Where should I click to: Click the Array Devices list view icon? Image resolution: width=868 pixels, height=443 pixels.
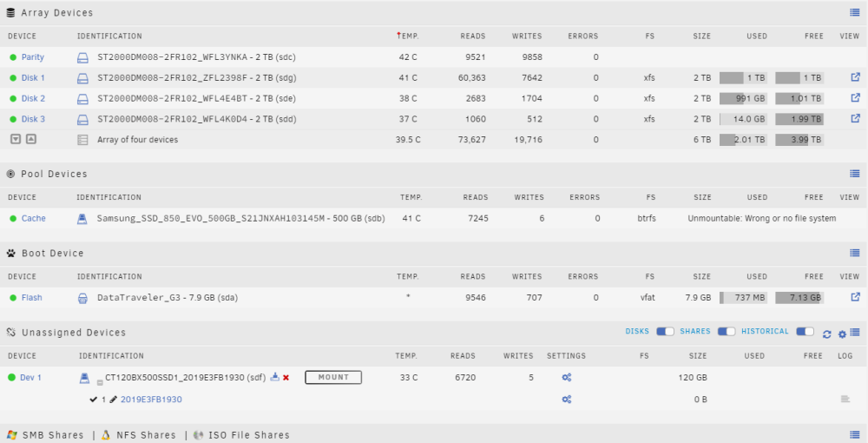[x=855, y=13]
